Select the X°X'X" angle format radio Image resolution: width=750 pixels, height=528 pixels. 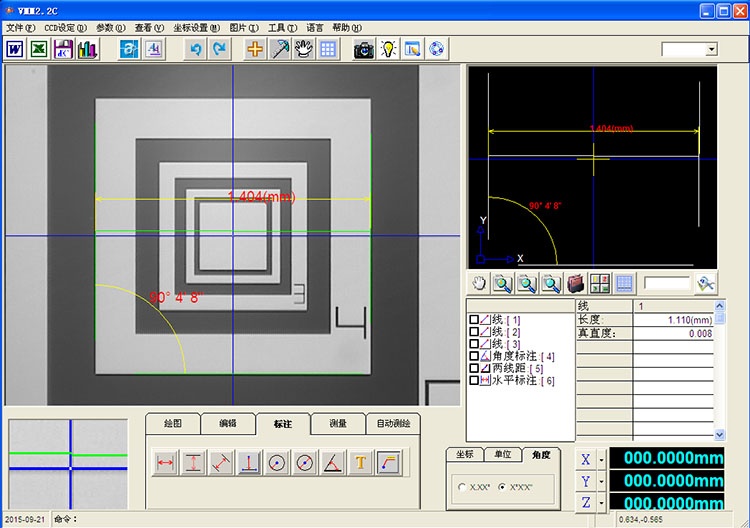click(x=502, y=487)
